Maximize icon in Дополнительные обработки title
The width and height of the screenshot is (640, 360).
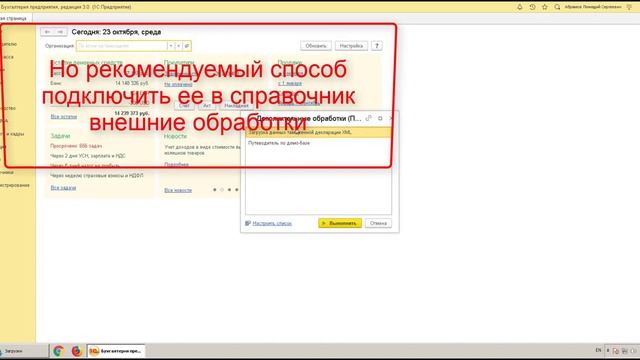point(380,118)
